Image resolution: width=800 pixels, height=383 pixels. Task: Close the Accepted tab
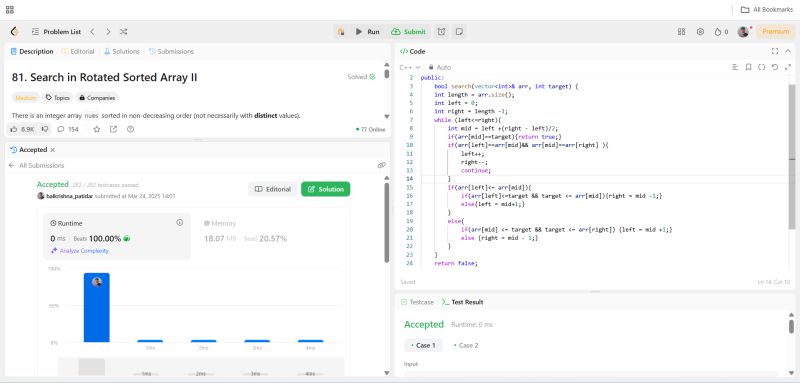53,150
